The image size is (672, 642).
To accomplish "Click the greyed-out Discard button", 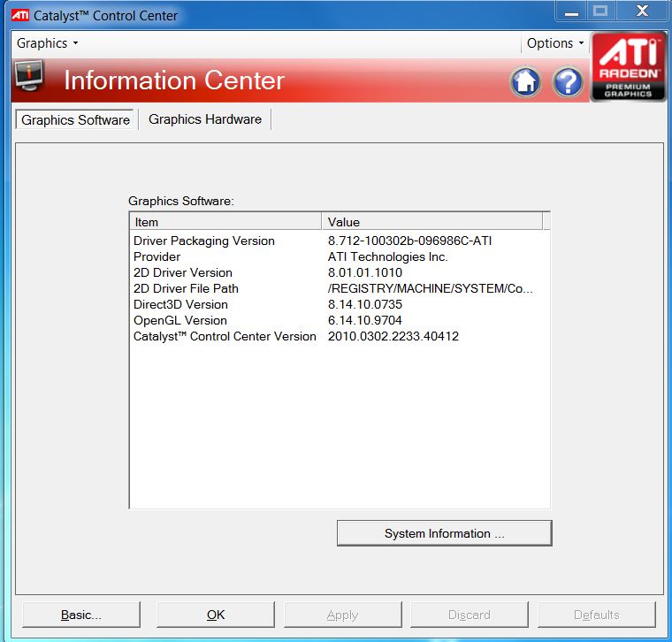I will 470,615.
